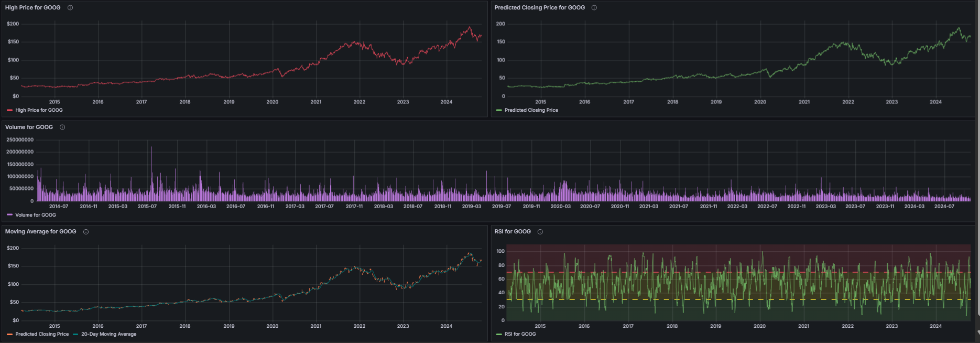Toggle RSI for GOOG legend series
This screenshot has width=980, height=343.
520,334
